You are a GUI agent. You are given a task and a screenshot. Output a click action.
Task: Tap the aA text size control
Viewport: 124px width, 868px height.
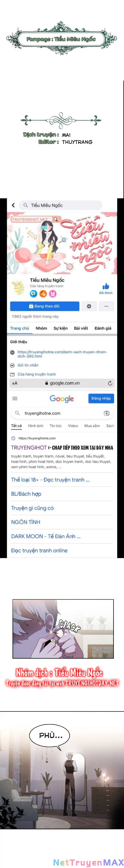coord(14,383)
